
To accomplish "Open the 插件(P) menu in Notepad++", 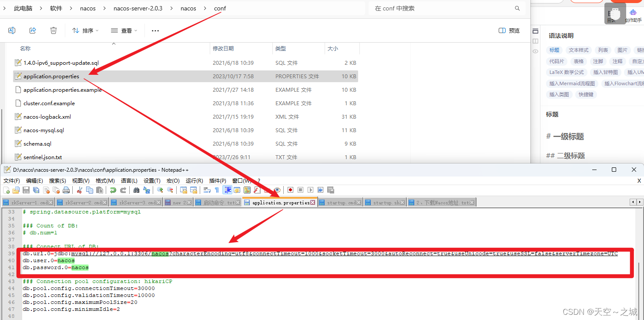I will 218,180.
